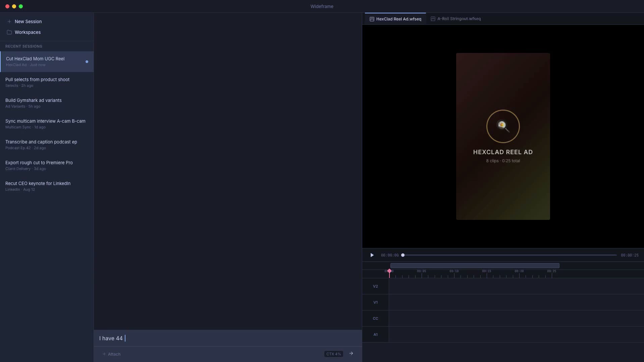Screen dimensions: 644x362
Task: Click the "Selects · 2h ago" subtitle
Action: click(x=19, y=86)
